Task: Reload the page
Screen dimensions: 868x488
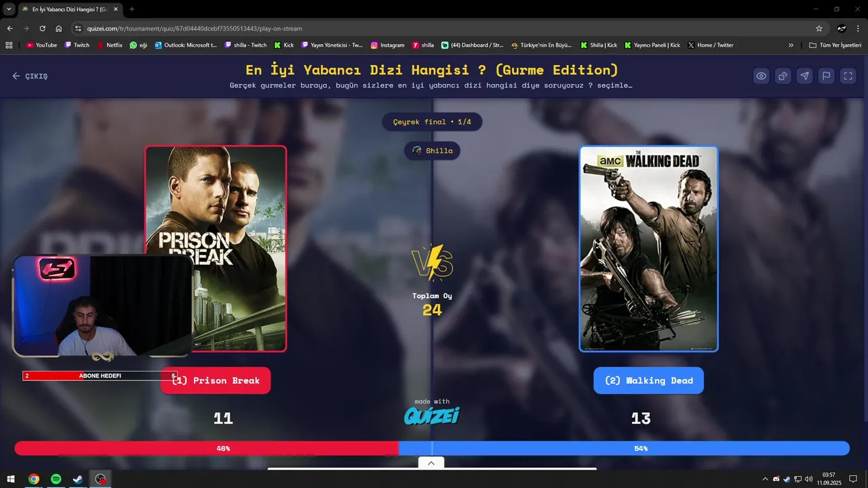Action: (42, 28)
